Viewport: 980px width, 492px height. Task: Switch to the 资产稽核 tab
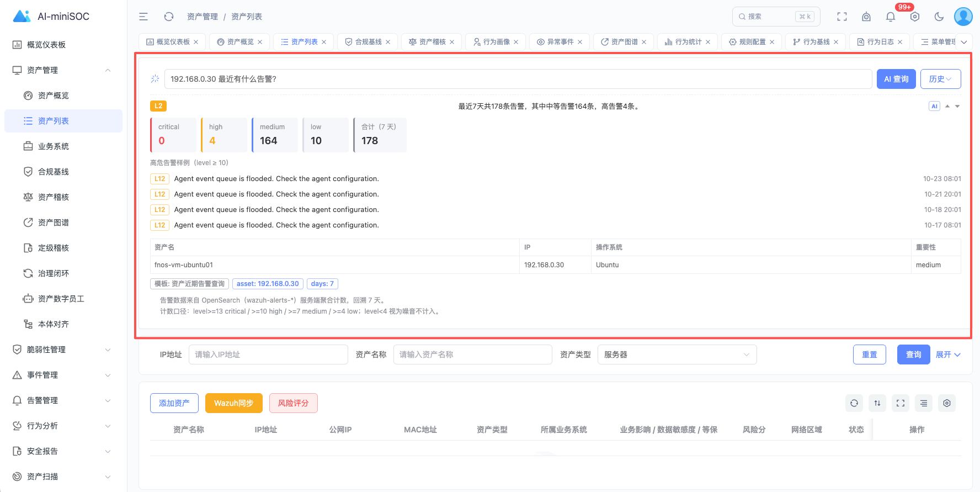coord(432,42)
